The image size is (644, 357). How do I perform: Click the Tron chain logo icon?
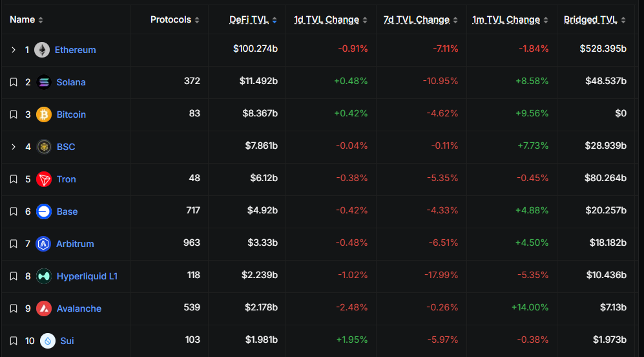[x=44, y=179]
